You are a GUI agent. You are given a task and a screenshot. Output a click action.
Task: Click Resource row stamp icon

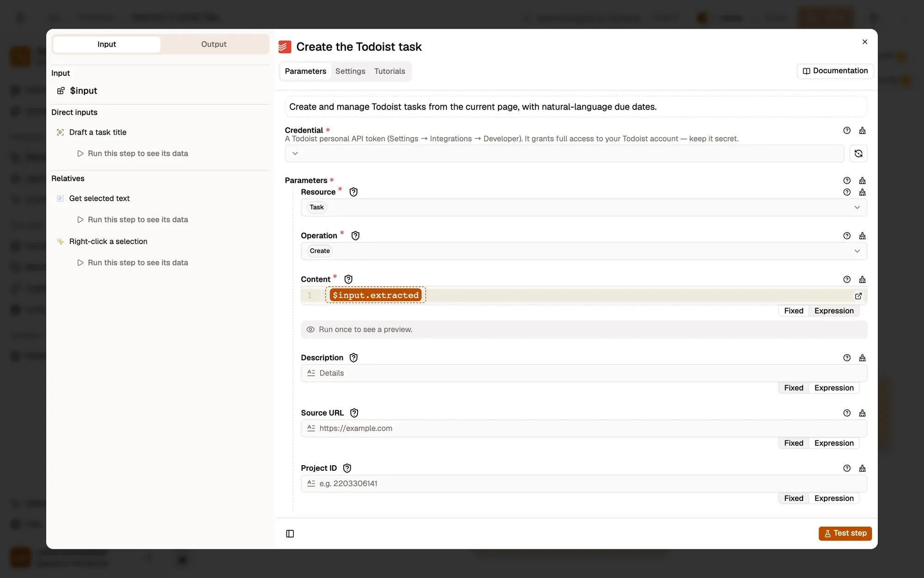pos(862,192)
